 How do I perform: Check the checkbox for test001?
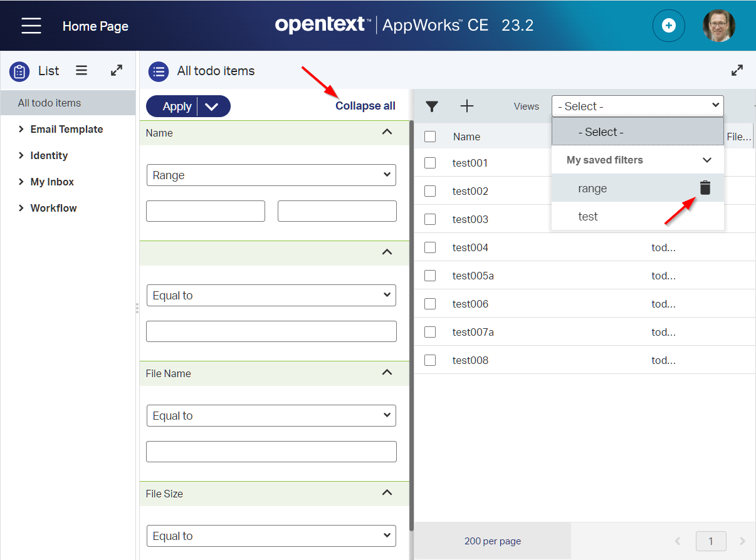click(x=430, y=163)
